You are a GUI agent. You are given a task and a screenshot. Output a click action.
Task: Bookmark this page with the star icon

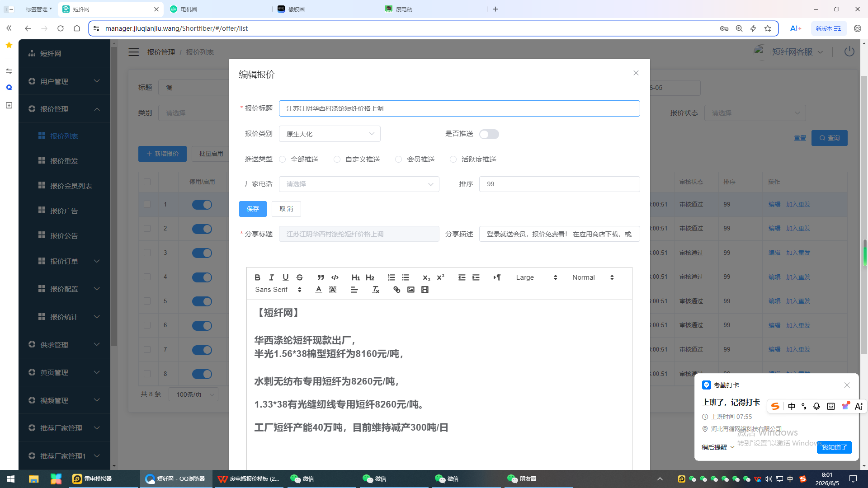768,28
